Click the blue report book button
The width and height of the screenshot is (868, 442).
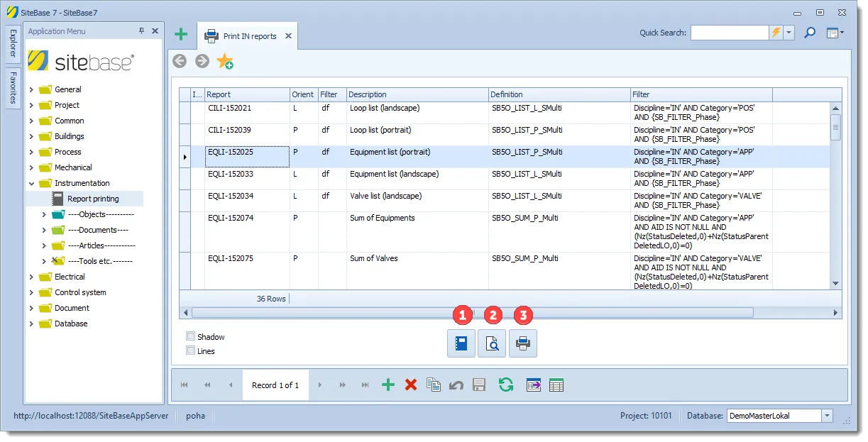461,344
